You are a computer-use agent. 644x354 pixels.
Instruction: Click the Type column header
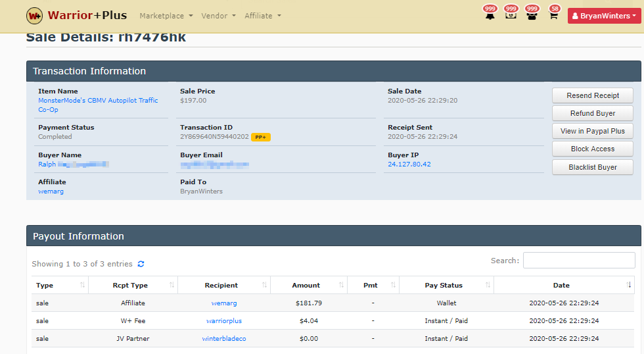pos(60,285)
